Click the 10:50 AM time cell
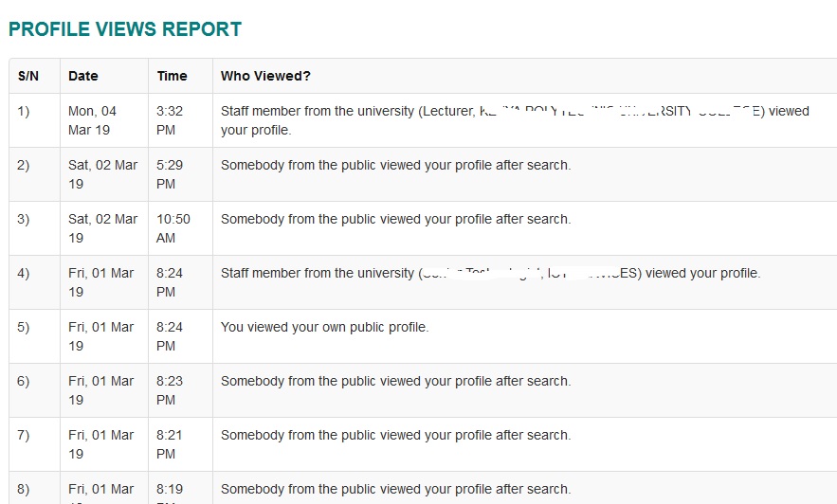Image resolution: width=837 pixels, height=504 pixels. (x=173, y=228)
